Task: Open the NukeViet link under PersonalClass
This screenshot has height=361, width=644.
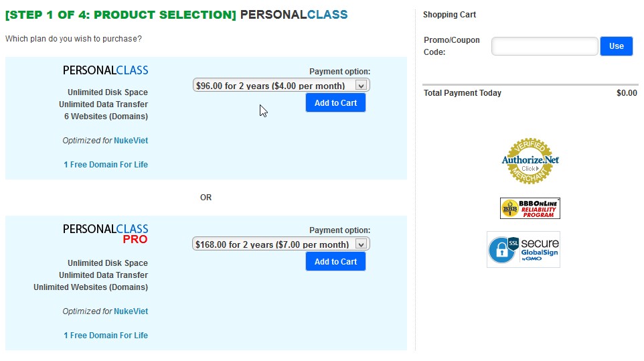Action: pyautogui.click(x=131, y=141)
